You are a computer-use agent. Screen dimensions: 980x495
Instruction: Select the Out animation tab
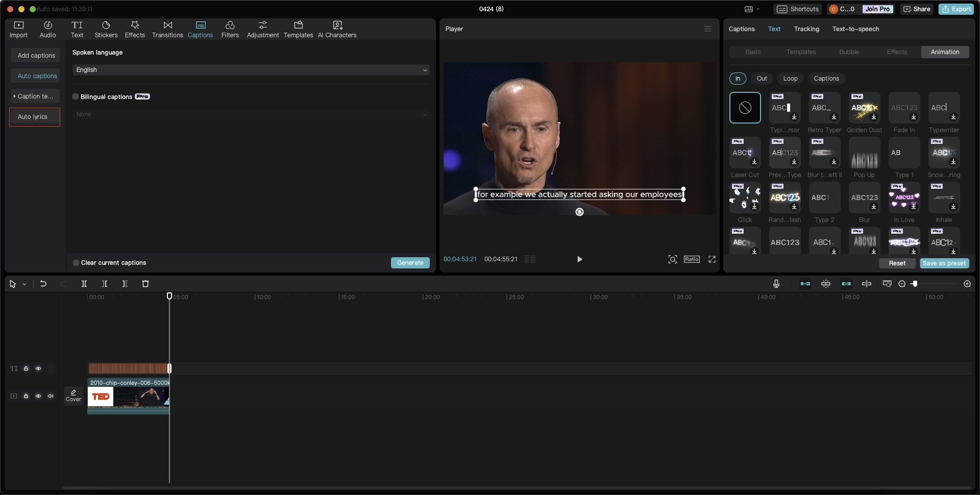tap(762, 79)
